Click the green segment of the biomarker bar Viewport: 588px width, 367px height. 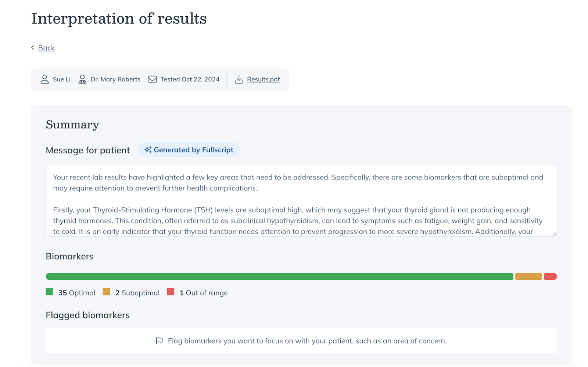[279, 276]
